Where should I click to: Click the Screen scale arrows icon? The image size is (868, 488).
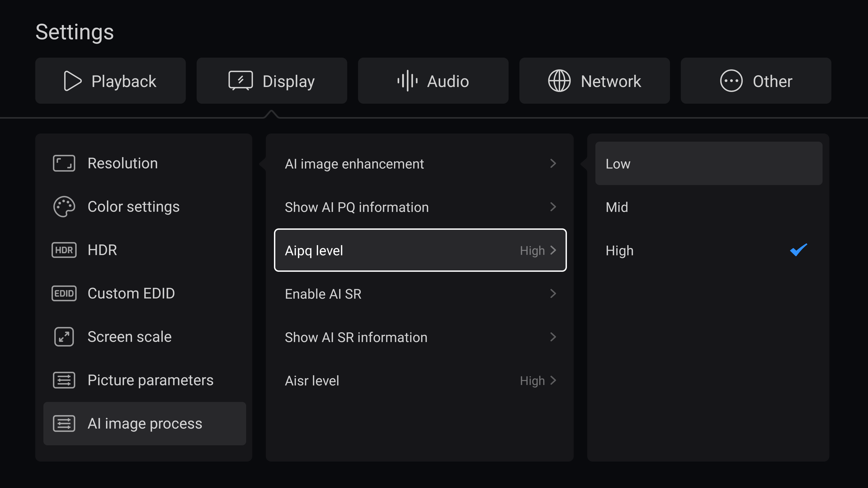pos(64,337)
